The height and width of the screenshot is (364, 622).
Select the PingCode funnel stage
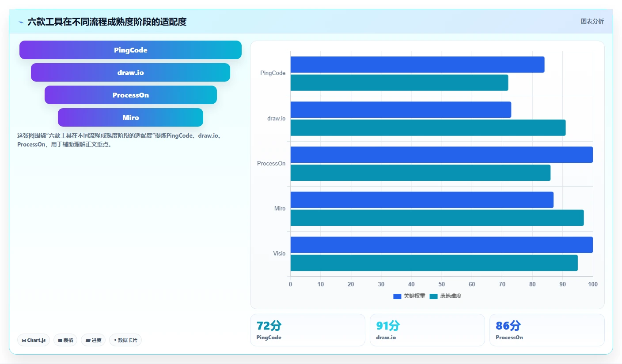click(130, 50)
